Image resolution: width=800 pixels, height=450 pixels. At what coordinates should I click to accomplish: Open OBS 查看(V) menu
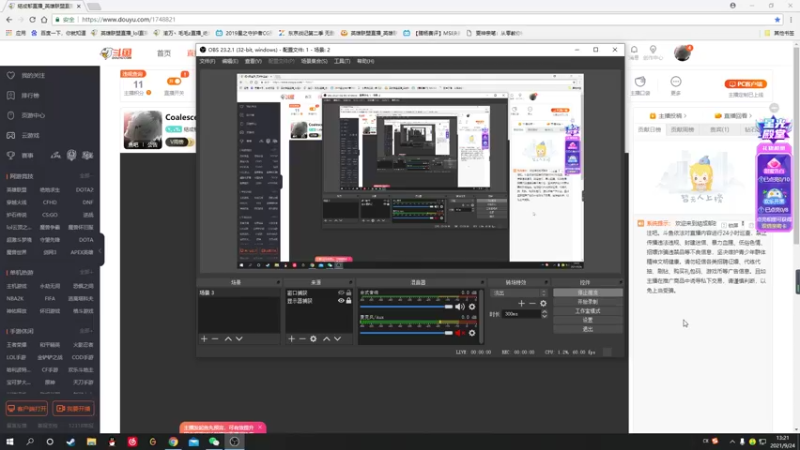pyautogui.click(x=253, y=61)
